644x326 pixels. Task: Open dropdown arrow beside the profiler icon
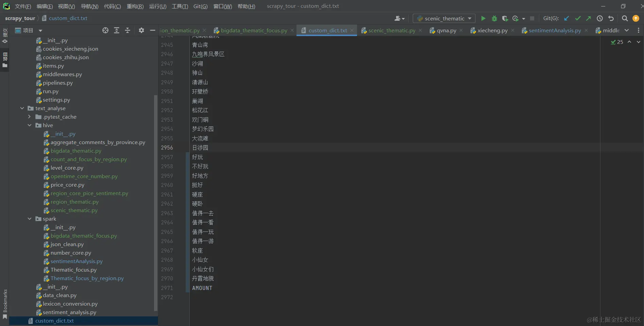[x=524, y=18]
